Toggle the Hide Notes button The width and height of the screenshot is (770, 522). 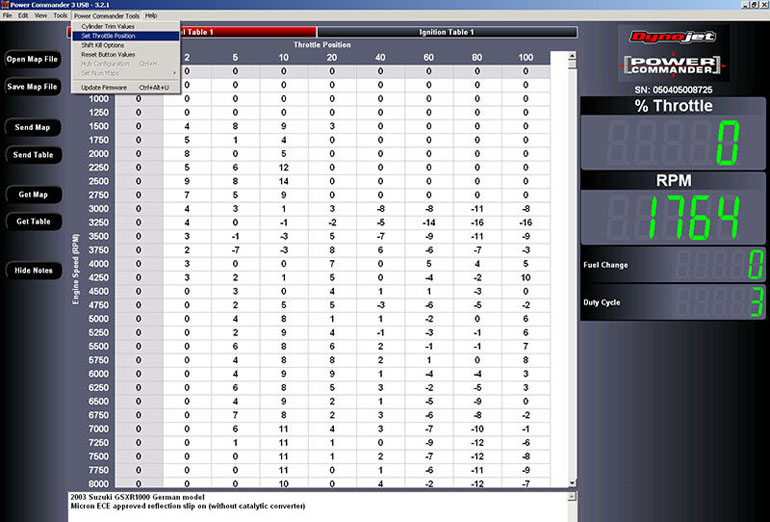34,270
